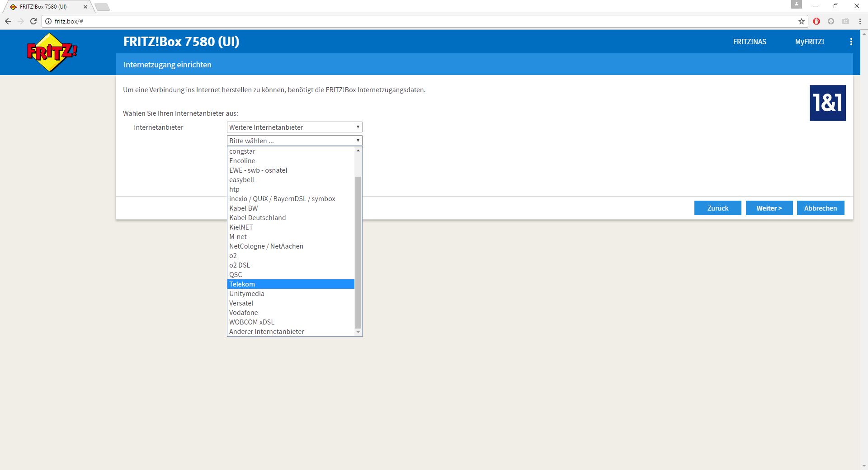868x470 pixels.
Task: Click dropdown list scroll-down arrow
Action: click(358, 332)
